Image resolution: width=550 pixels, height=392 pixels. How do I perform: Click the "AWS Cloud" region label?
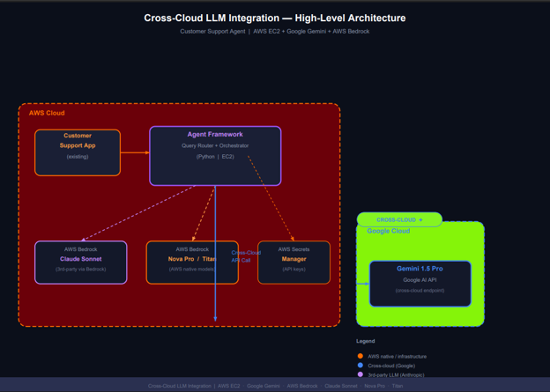coord(47,113)
